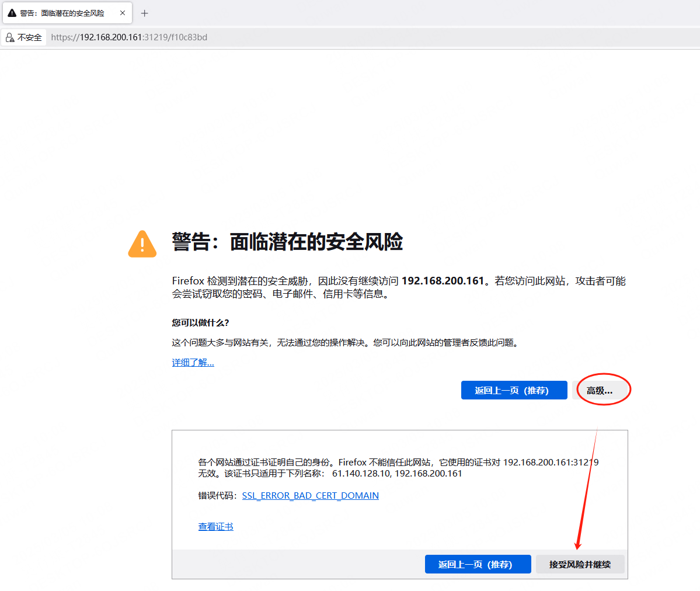Click the lower "返回上一页（推荐）" button
Screen dimensions: 700x591
pos(478,564)
